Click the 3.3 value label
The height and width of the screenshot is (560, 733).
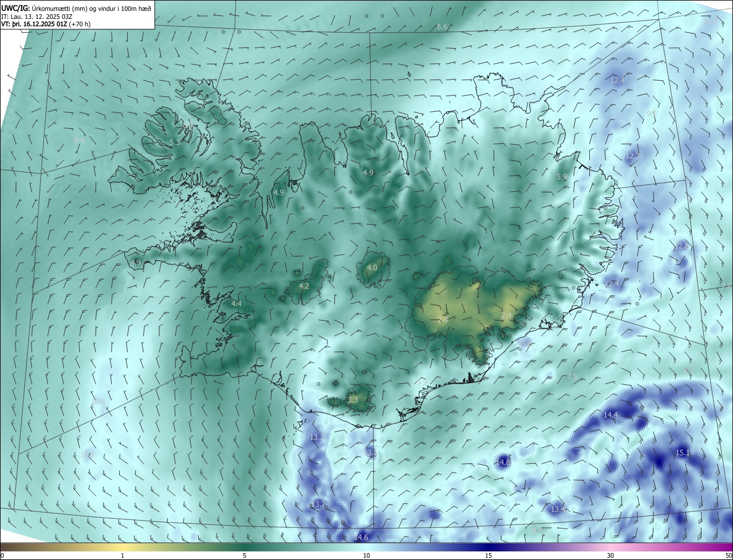353,400
